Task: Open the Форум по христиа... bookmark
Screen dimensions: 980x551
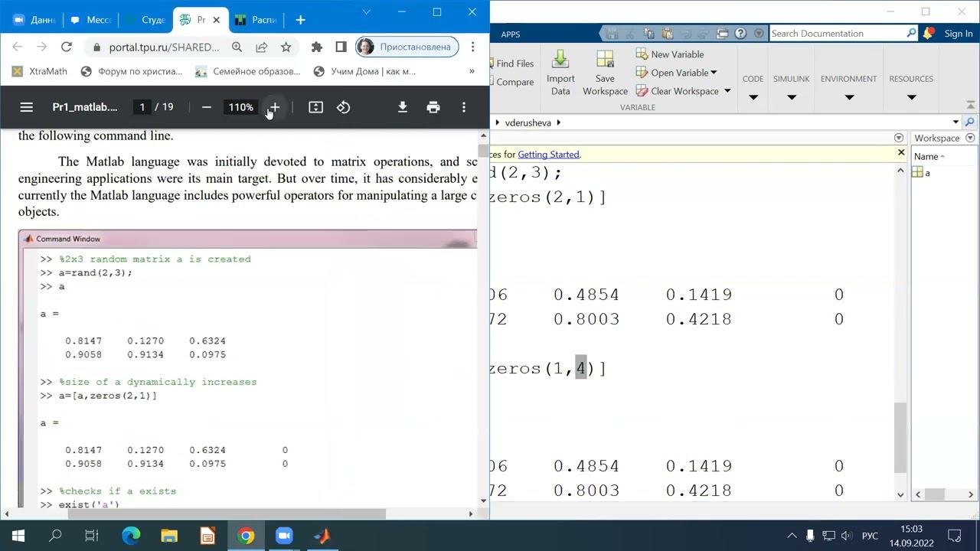Action: [x=131, y=71]
